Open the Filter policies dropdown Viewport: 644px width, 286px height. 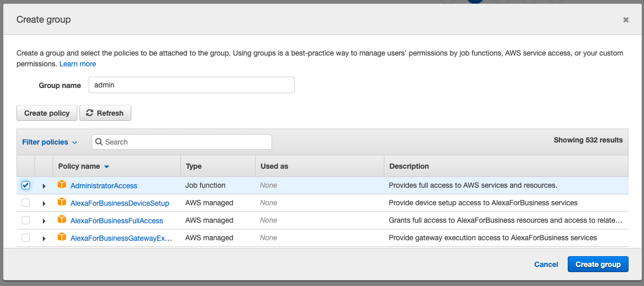pyautogui.click(x=49, y=142)
